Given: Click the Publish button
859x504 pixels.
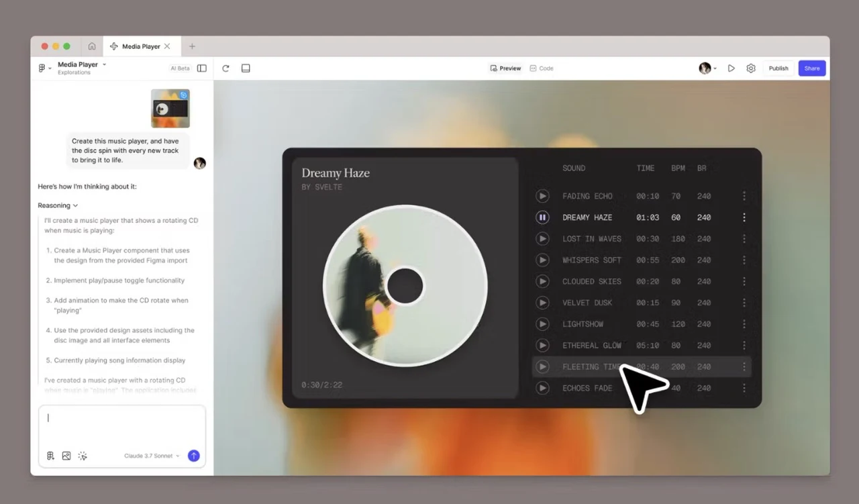Looking at the screenshot, I should (778, 68).
